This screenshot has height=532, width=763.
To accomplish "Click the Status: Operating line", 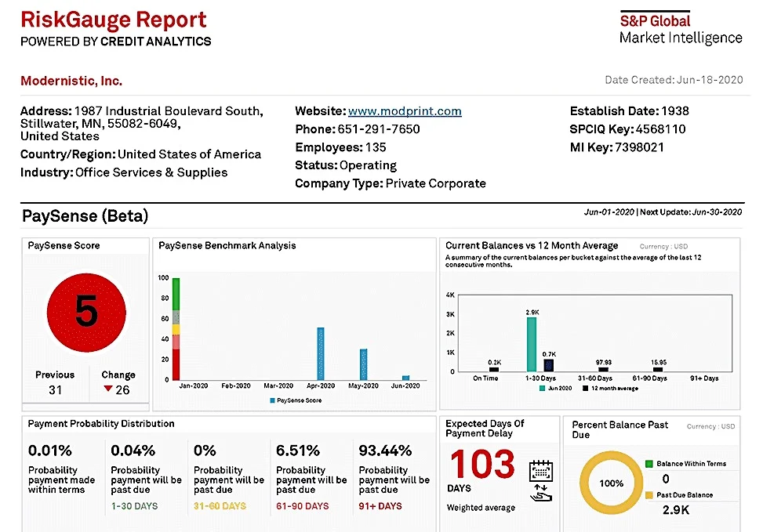I will 346,165.
